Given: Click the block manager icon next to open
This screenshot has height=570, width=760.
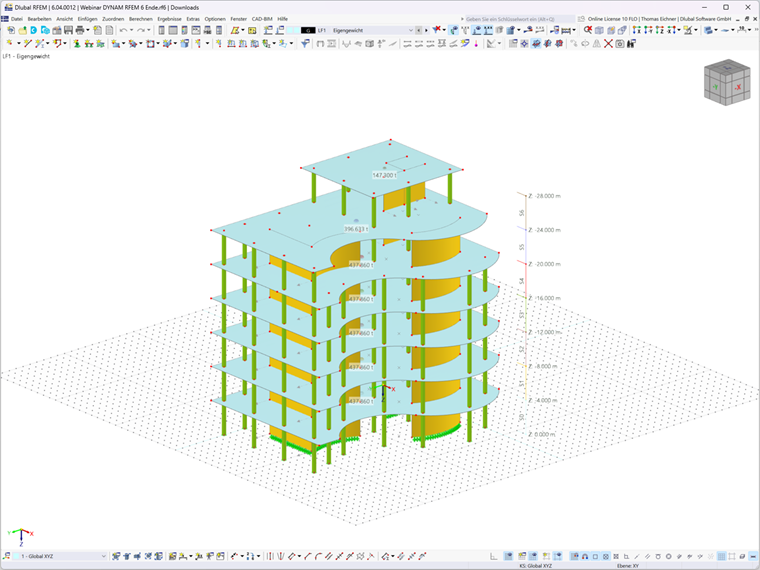Looking at the screenshot, I should click(x=33, y=30).
